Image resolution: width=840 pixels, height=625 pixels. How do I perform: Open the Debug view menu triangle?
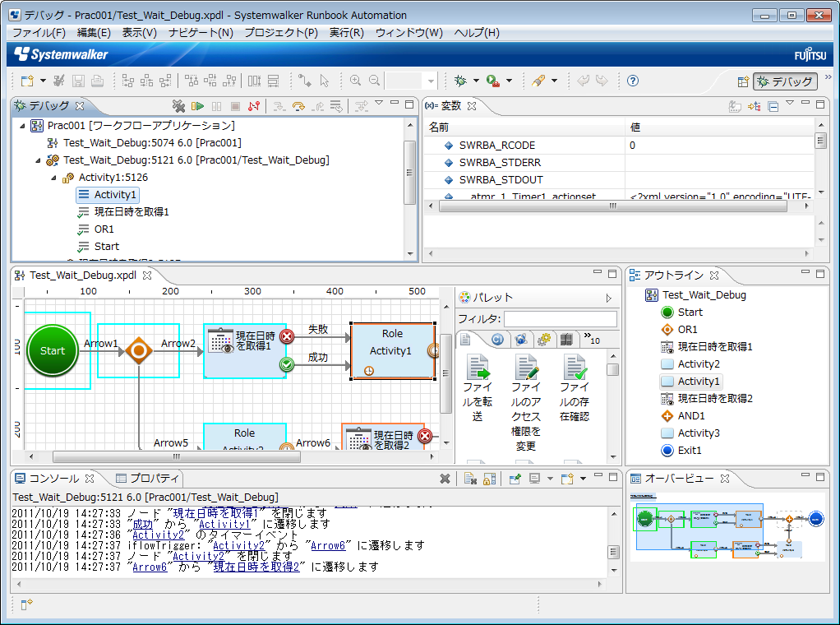[379, 102]
